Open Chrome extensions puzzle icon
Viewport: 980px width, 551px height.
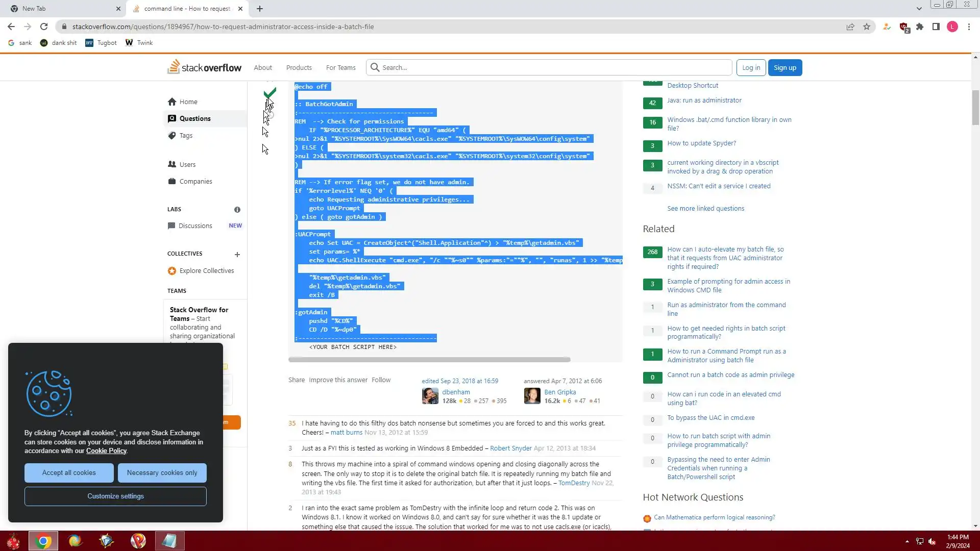(x=920, y=27)
